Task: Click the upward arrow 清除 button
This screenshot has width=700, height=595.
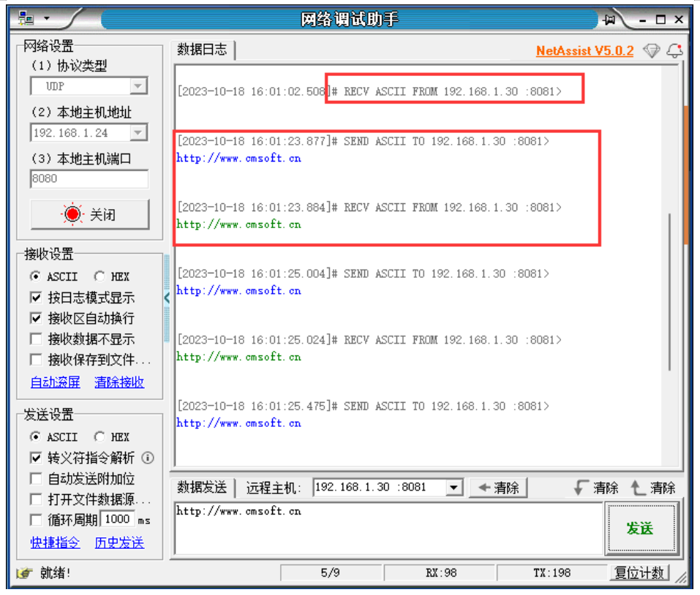Action: point(654,488)
